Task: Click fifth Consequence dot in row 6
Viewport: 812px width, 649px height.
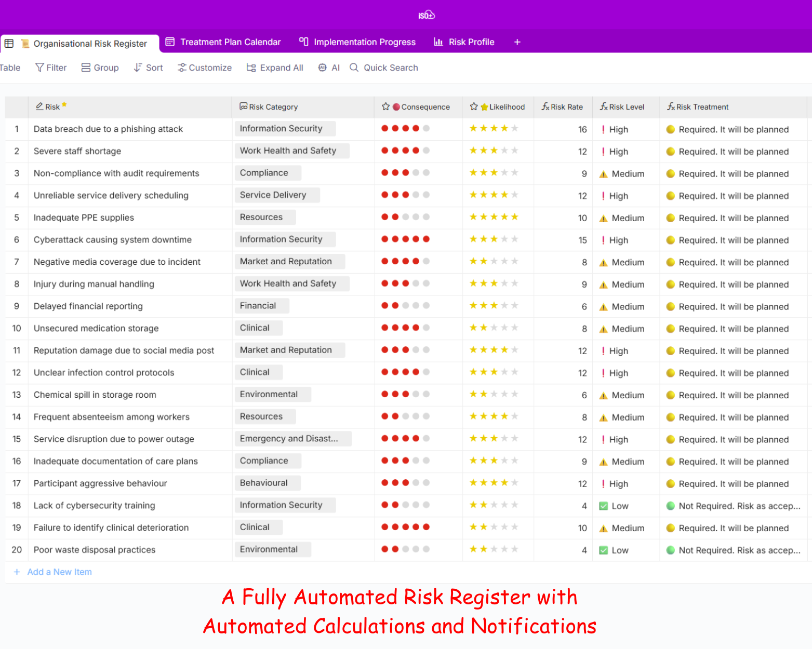Action: click(x=426, y=239)
